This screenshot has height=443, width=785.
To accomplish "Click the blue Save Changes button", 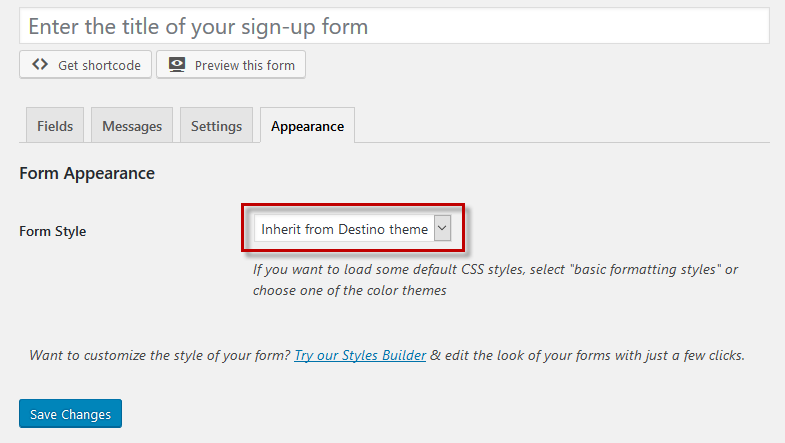I will (x=71, y=413).
